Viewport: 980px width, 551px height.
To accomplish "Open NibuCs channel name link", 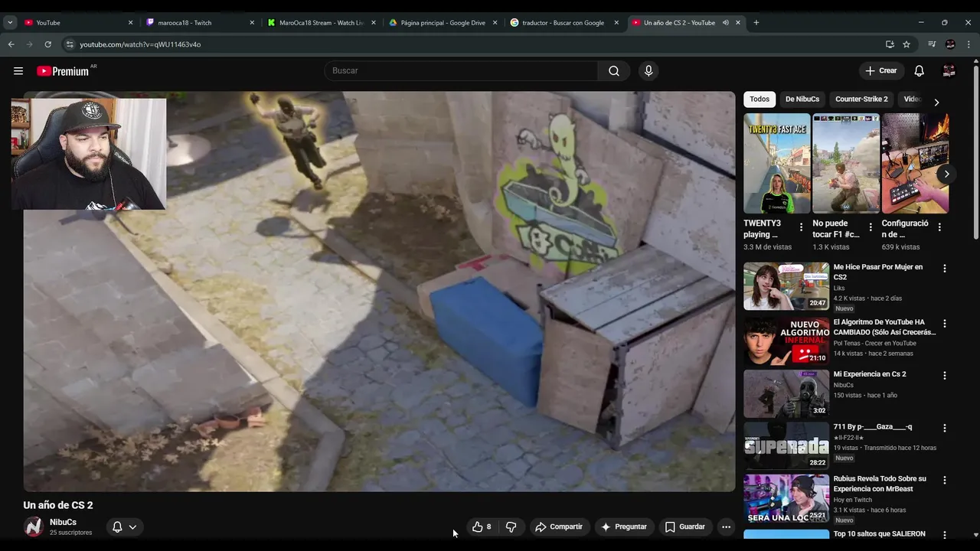I will click(x=63, y=522).
